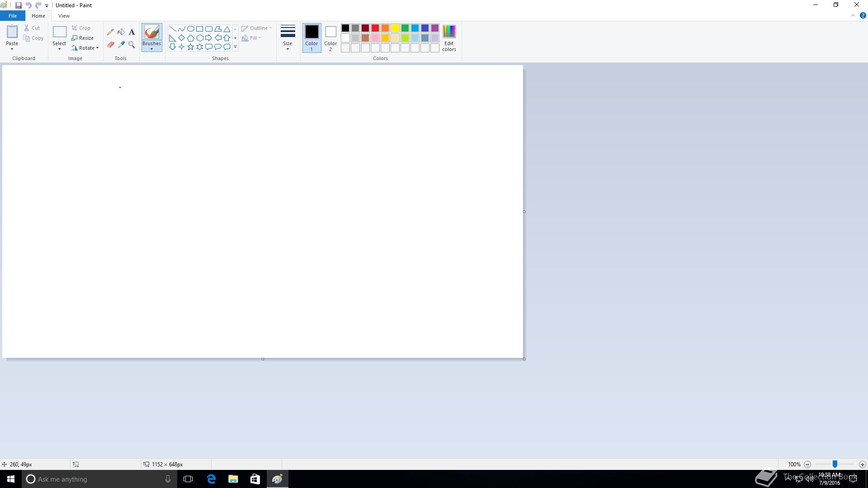Select the Eraser tool
This screenshot has height=488, width=868.
pos(110,45)
